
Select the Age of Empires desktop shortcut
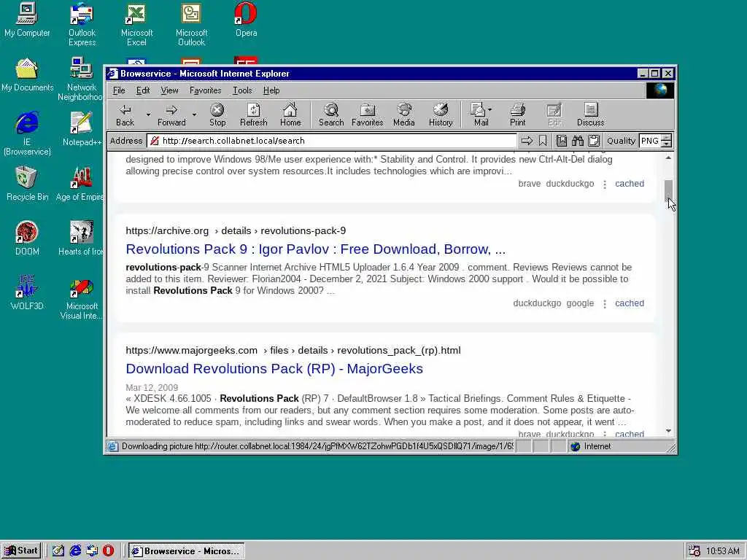[x=80, y=184]
